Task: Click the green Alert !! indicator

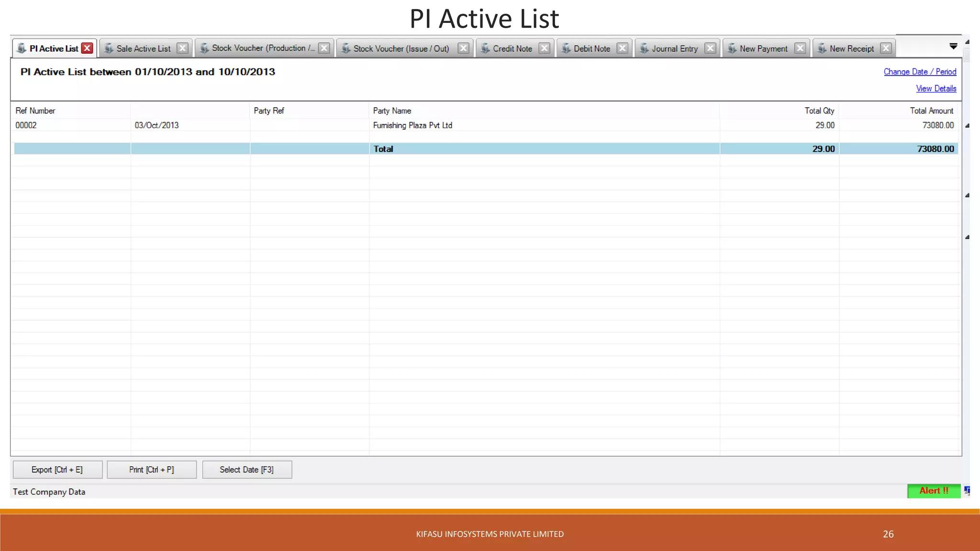Action: click(x=934, y=491)
